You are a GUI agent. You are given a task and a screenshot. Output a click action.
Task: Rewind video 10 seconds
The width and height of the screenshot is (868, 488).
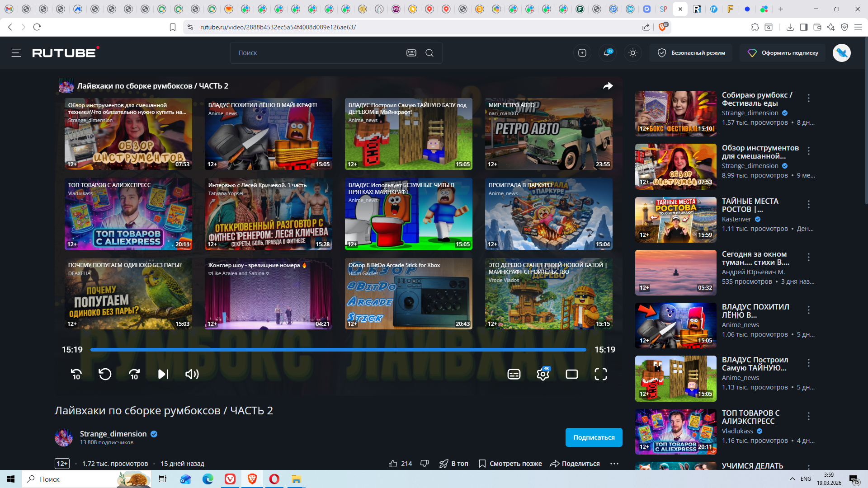(x=76, y=374)
